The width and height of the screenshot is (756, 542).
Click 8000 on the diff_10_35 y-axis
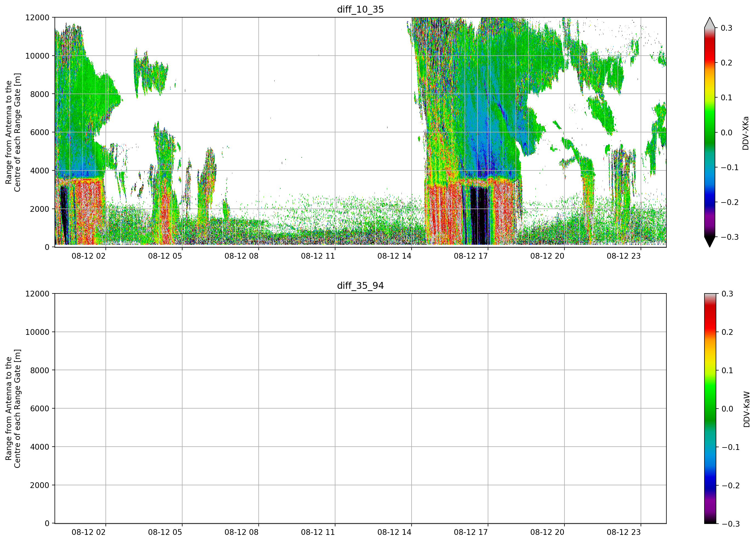[x=40, y=94]
